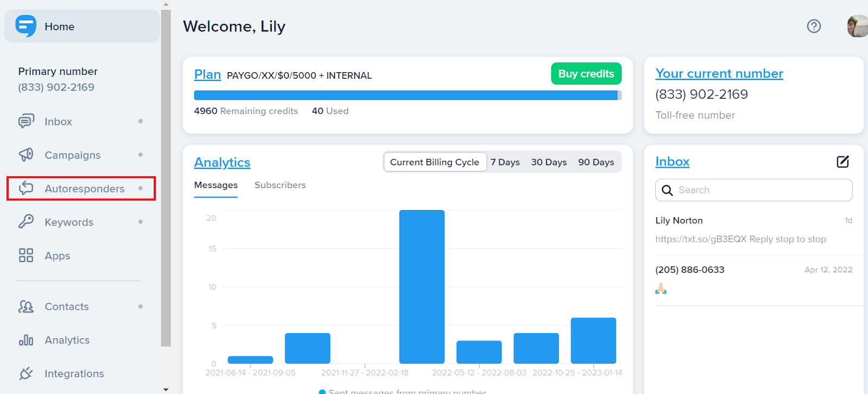Switch analytics range to 30 Days

click(548, 162)
